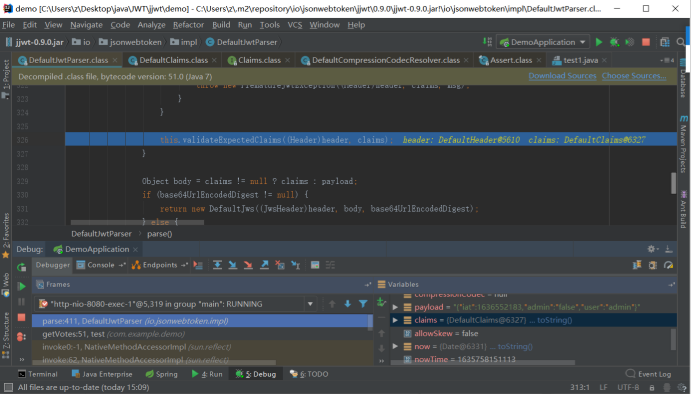Open the Debug panel settings gear

click(x=651, y=249)
